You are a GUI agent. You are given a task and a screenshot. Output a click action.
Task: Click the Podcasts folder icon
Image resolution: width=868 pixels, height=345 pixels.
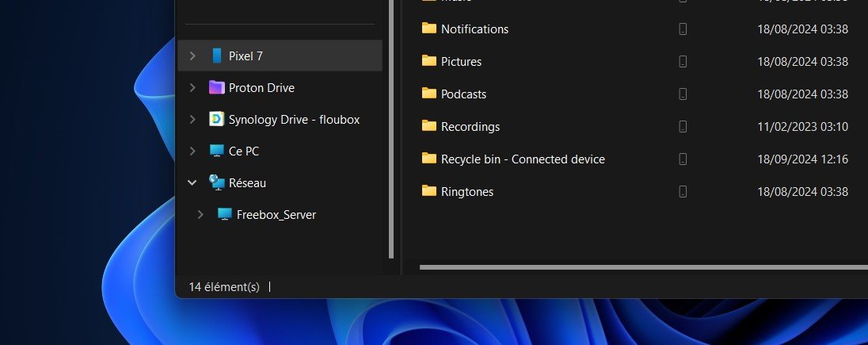(429, 93)
